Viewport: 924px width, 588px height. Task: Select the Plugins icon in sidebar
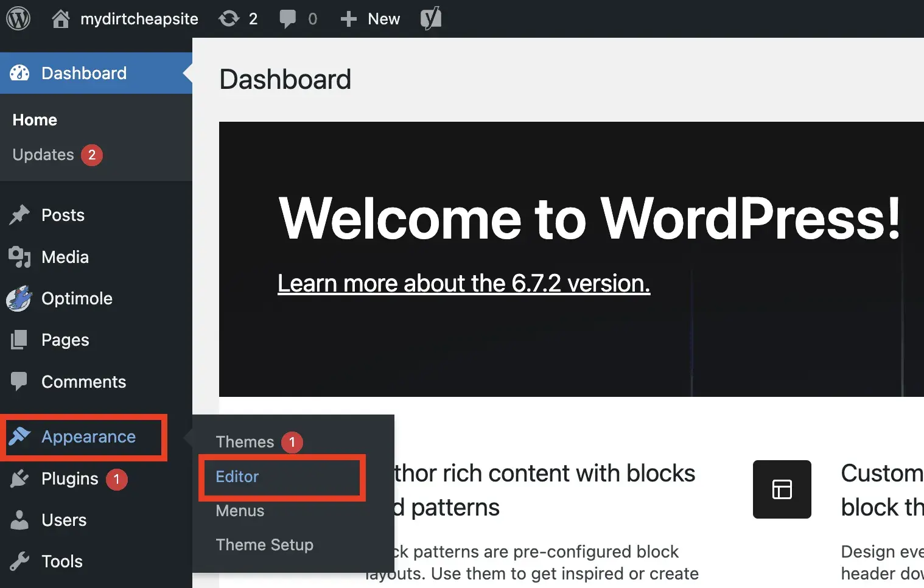(x=19, y=478)
